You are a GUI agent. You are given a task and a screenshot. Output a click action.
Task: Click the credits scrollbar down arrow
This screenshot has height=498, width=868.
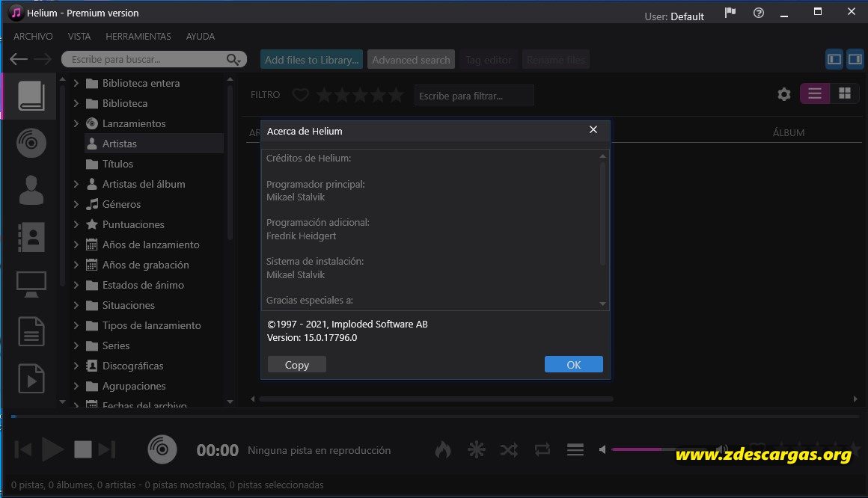pos(602,304)
